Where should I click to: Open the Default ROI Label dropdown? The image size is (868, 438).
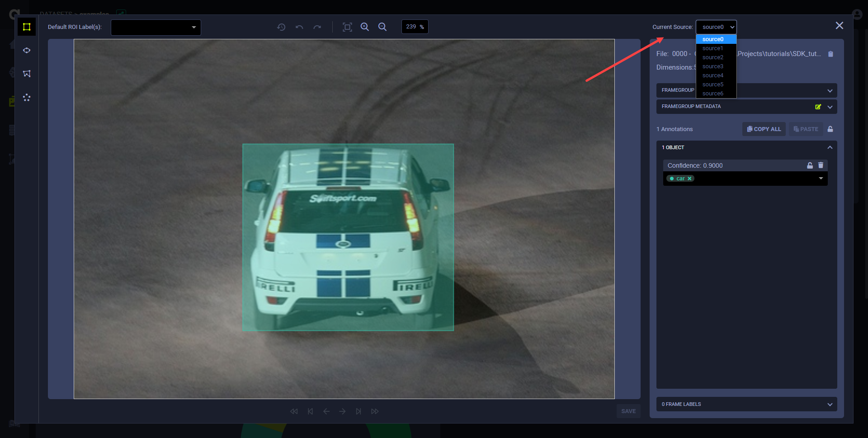pyautogui.click(x=156, y=27)
